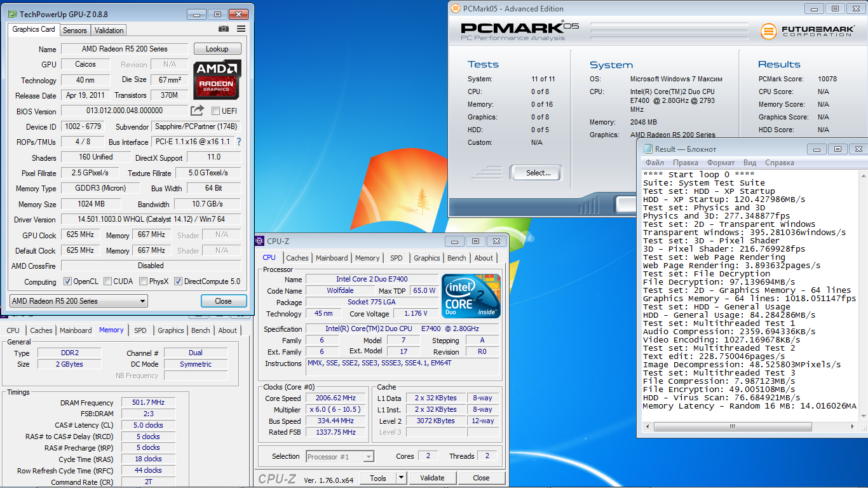Click the Close button in GPU-Z
This screenshot has height=488, width=868.
(224, 301)
